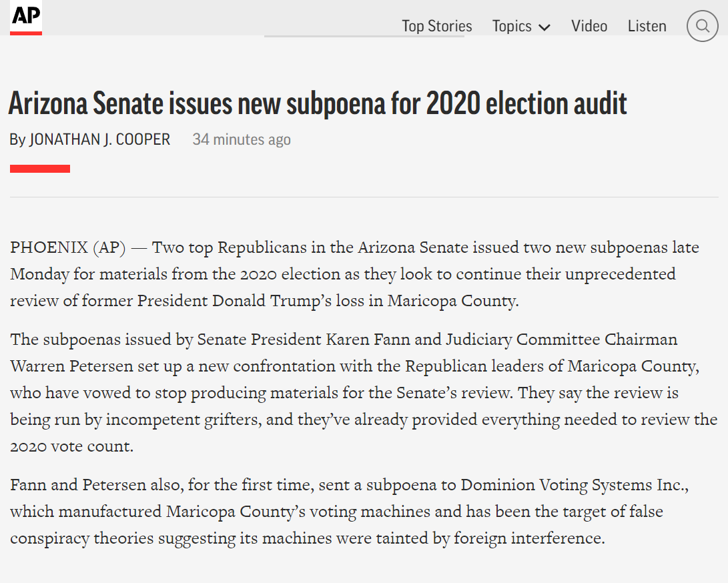728x583 pixels.
Task: Click 'Dominion Voting Systems Inc.' text
Action: 575,485
